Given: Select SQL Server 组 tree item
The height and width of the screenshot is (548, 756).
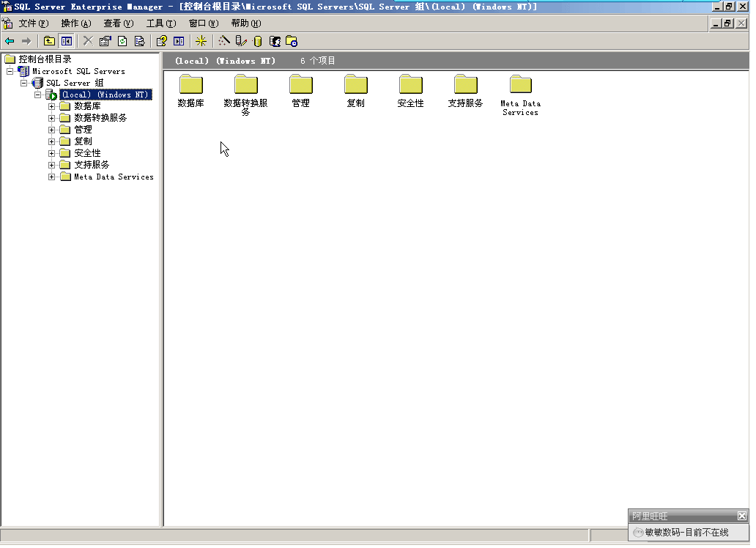Looking at the screenshot, I should pyautogui.click(x=75, y=83).
